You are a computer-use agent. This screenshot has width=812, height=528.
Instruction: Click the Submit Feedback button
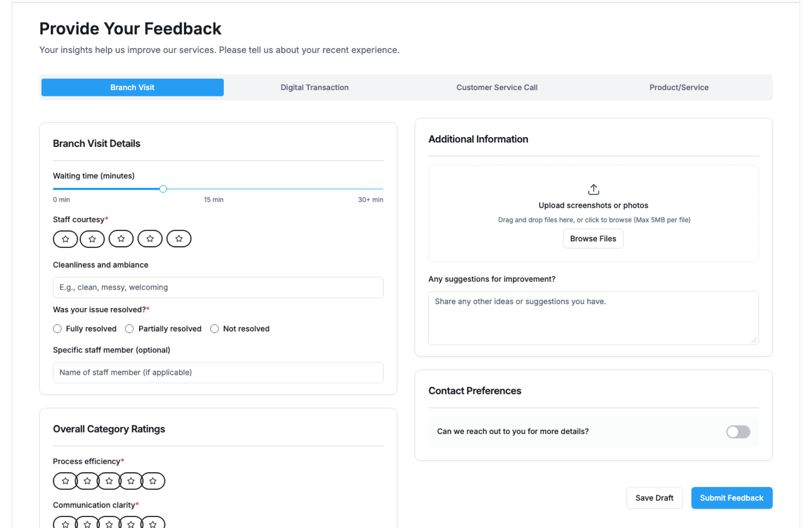tap(731, 498)
